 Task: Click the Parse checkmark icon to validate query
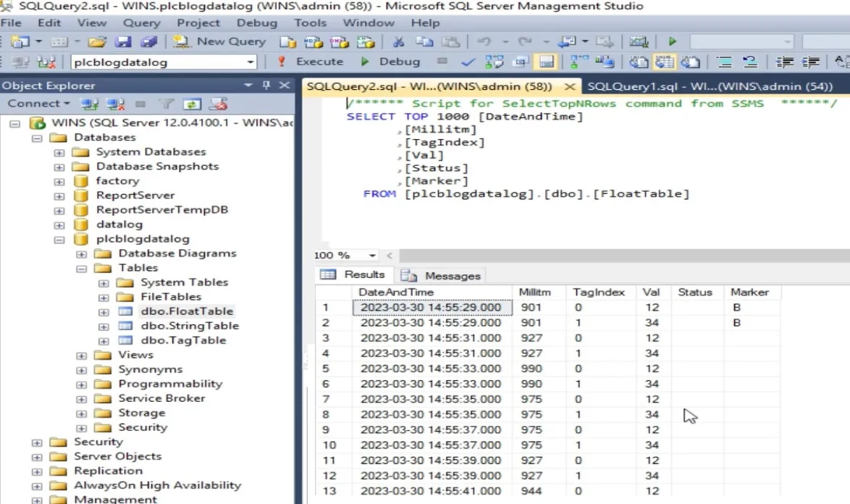coord(468,62)
